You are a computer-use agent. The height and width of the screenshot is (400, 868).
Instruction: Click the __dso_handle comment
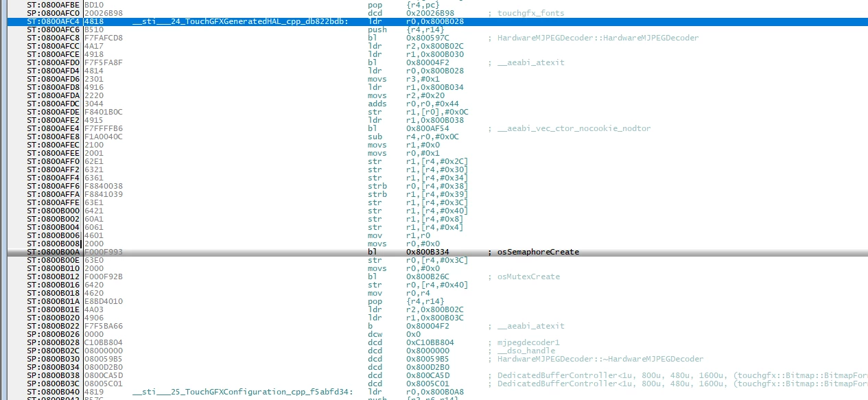(x=525, y=351)
